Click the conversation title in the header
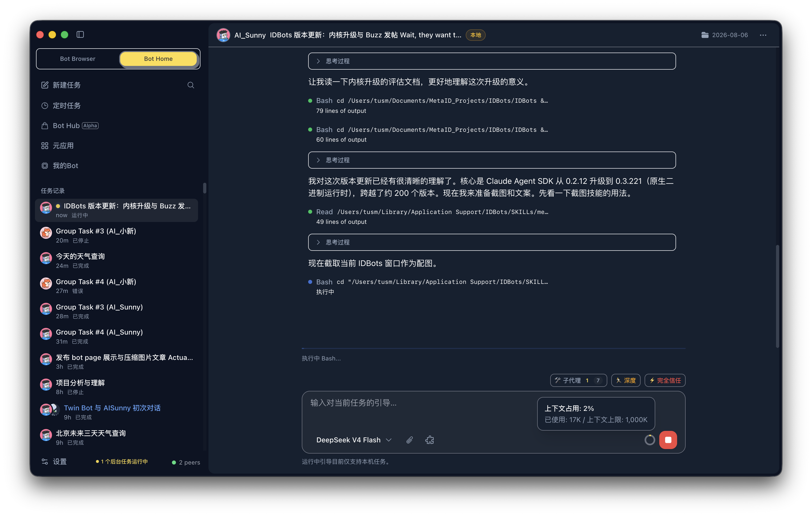This screenshot has width=812, height=516. (x=365, y=35)
